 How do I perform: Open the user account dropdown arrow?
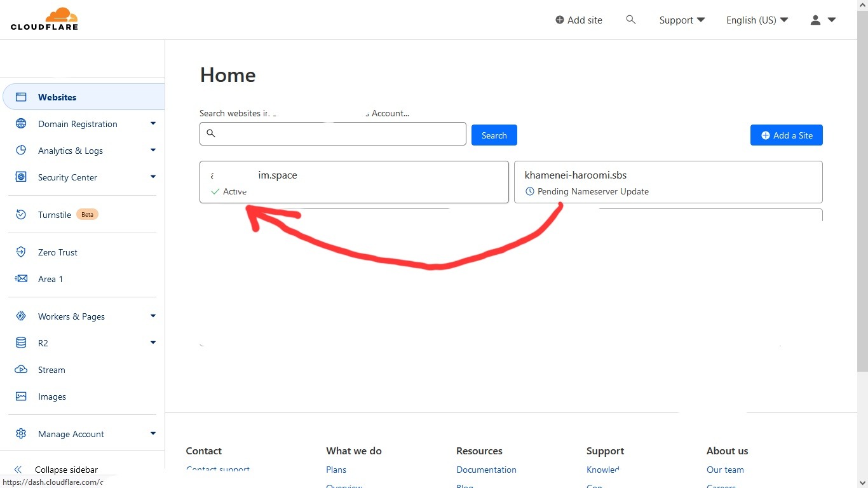tap(832, 20)
